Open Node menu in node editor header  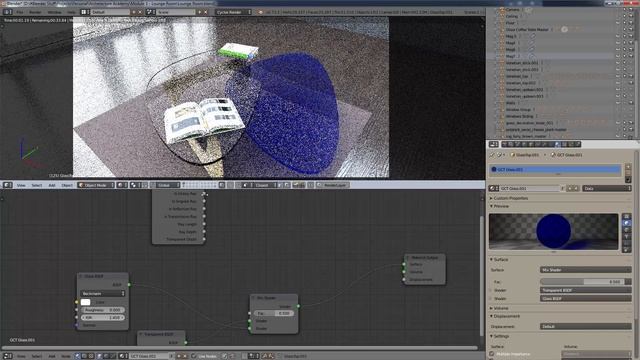pyautogui.click(x=65, y=356)
